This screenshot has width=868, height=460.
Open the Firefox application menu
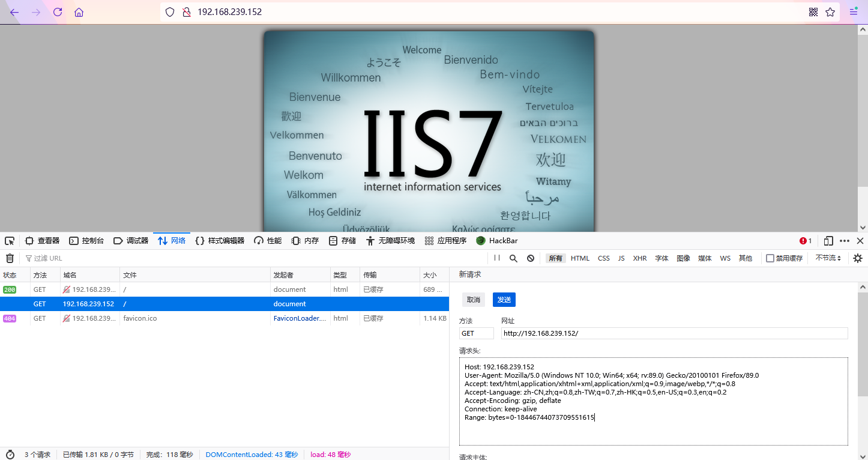854,12
